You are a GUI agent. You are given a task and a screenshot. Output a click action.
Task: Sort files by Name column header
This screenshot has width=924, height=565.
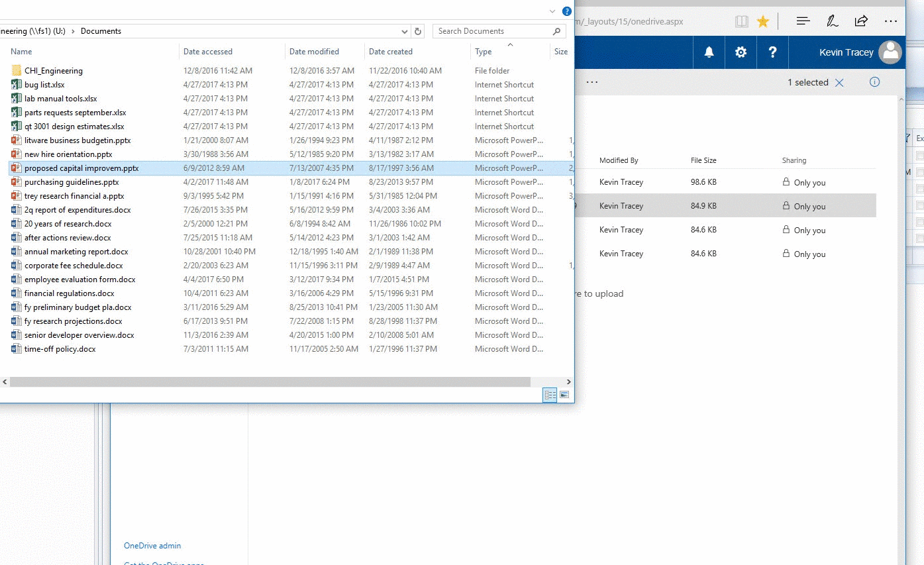tap(21, 52)
